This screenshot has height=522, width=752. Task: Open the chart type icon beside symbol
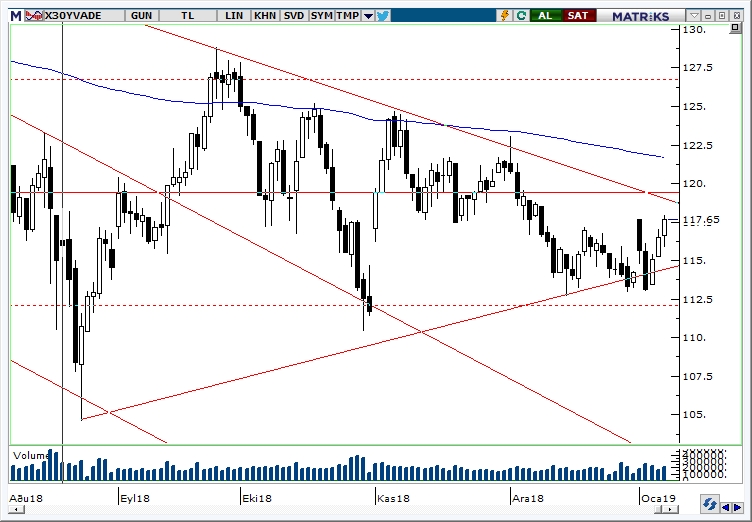pos(33,16)
